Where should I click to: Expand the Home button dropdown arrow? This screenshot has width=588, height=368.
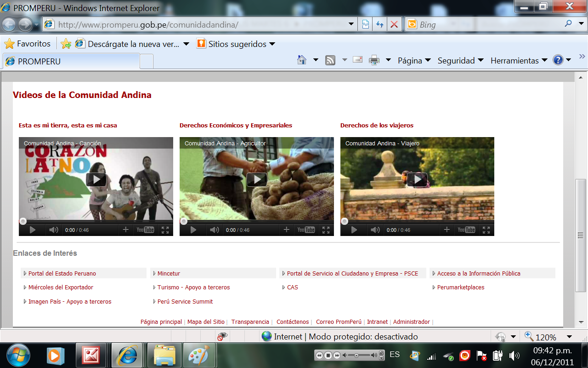click(x=316, y=60)
